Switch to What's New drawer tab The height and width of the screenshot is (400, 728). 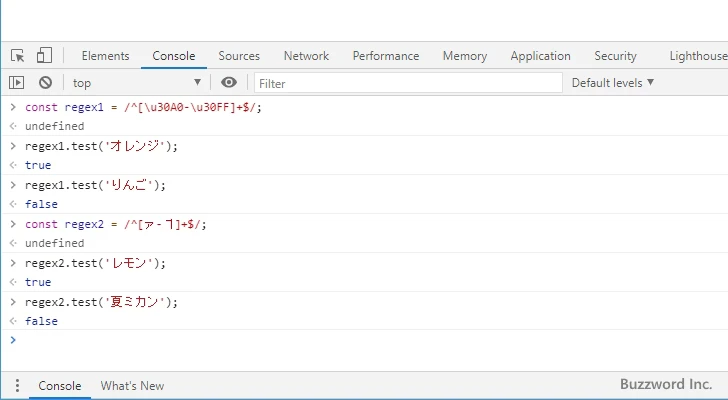click(x=132, y=386)
